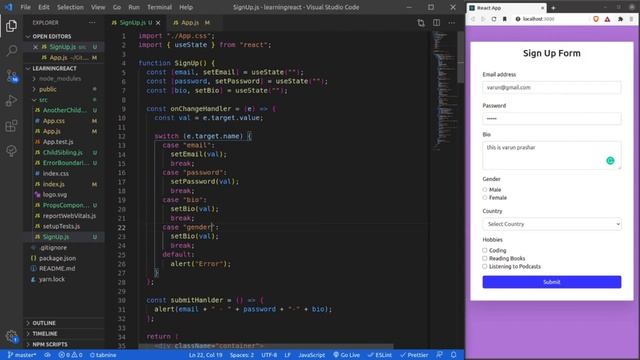Click the browser back arrow

tap(473, 19)
